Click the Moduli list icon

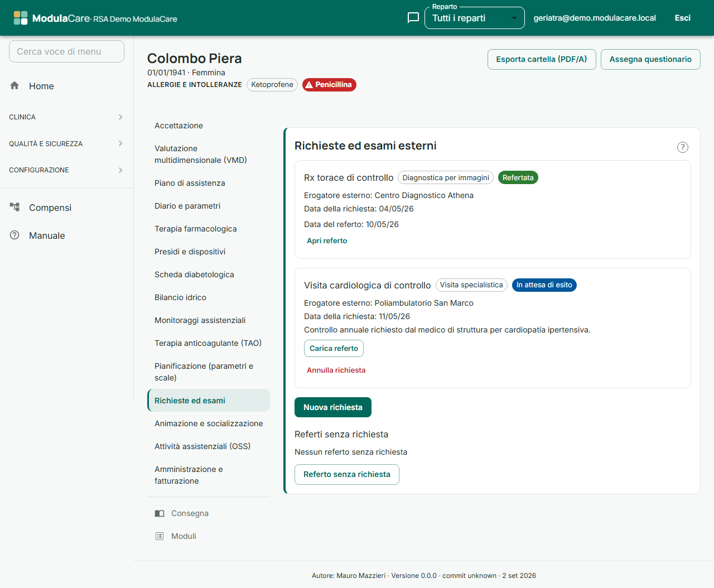coord(160,536)
